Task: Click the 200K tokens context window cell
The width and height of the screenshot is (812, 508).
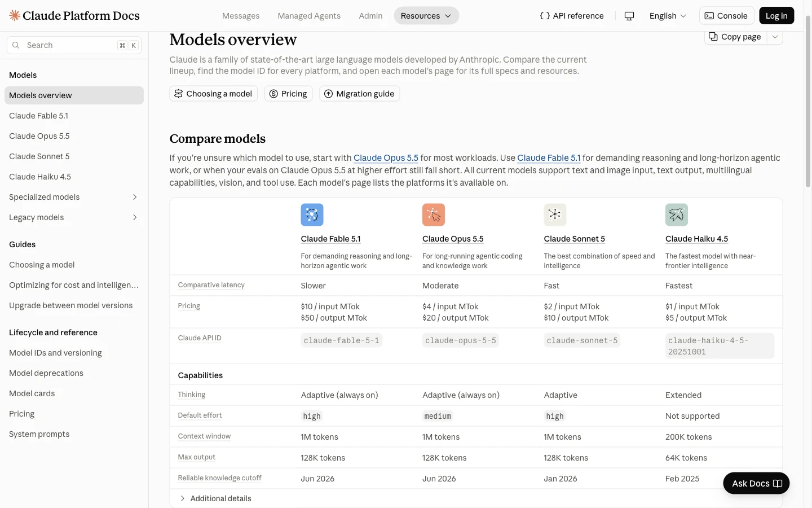Action: (x=689, y=437)
